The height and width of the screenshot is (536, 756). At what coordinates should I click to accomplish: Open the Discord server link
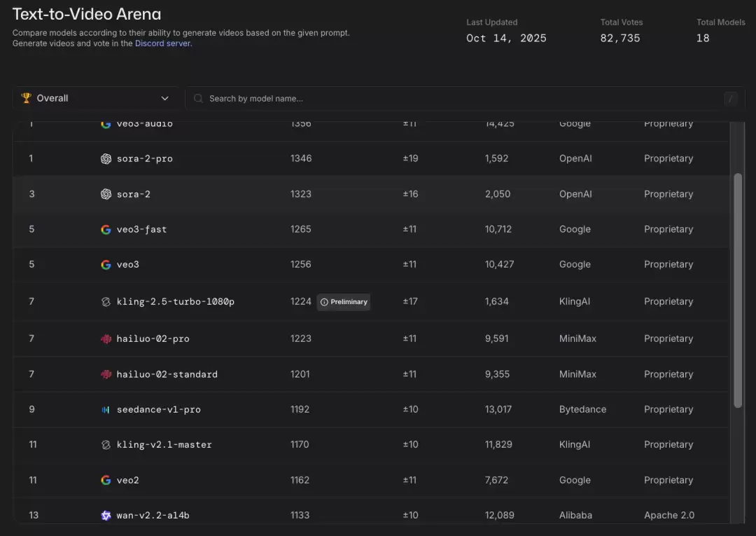(x=162, y=43)
